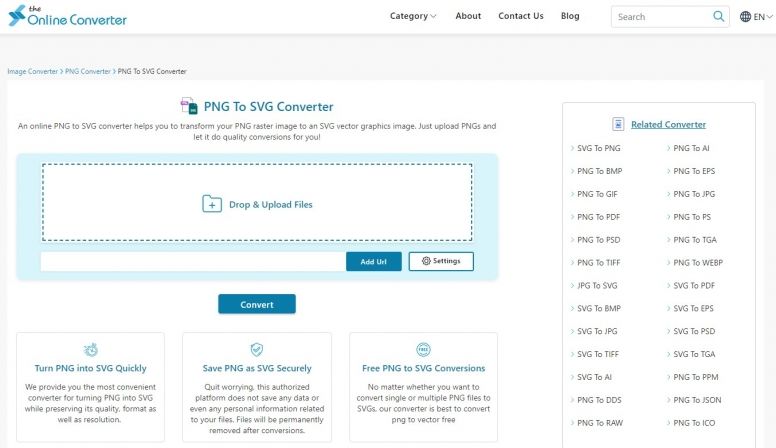The width and height of the screenshot is (776, 448).
Task: Click the globe language icon
Action: coord(745,16)
